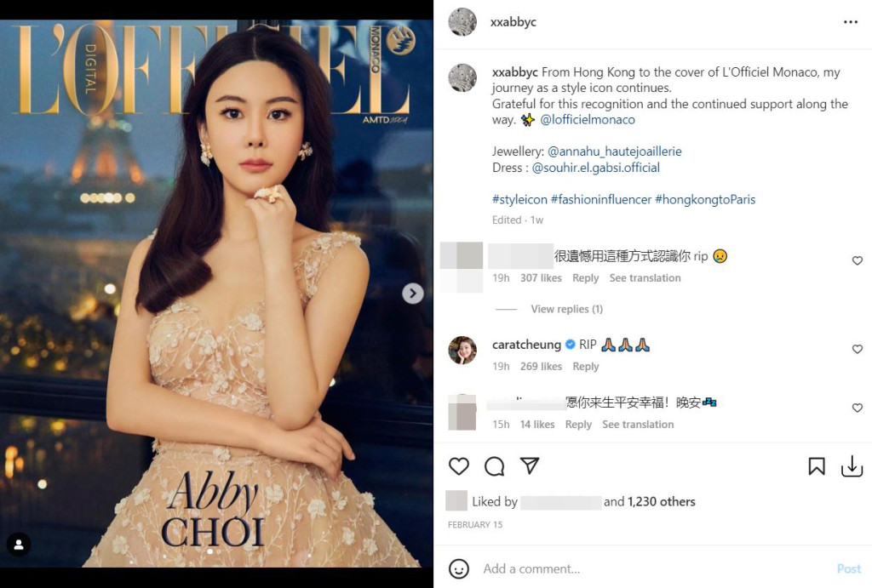Open @annahu_hautejoaillerie profile link
Screen dimensions: 872x588
[x=615, y=151]
